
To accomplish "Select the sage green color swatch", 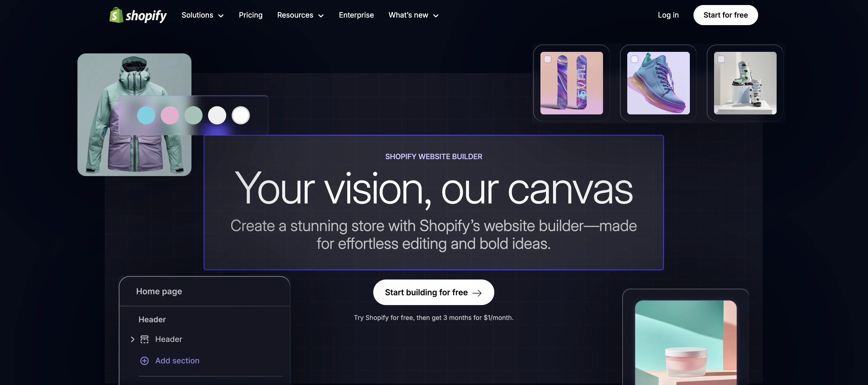I will (x=193, y=115).
